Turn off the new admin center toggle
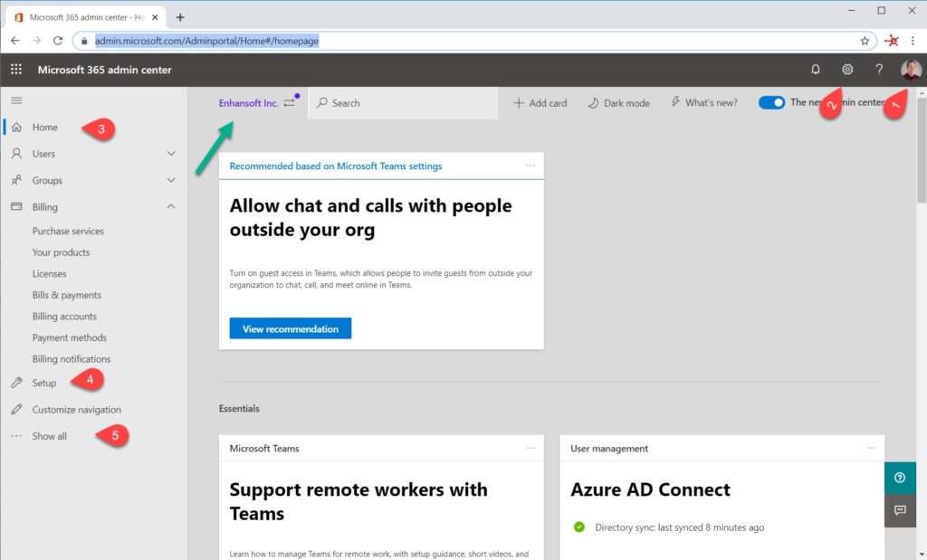 click(771, 103)
